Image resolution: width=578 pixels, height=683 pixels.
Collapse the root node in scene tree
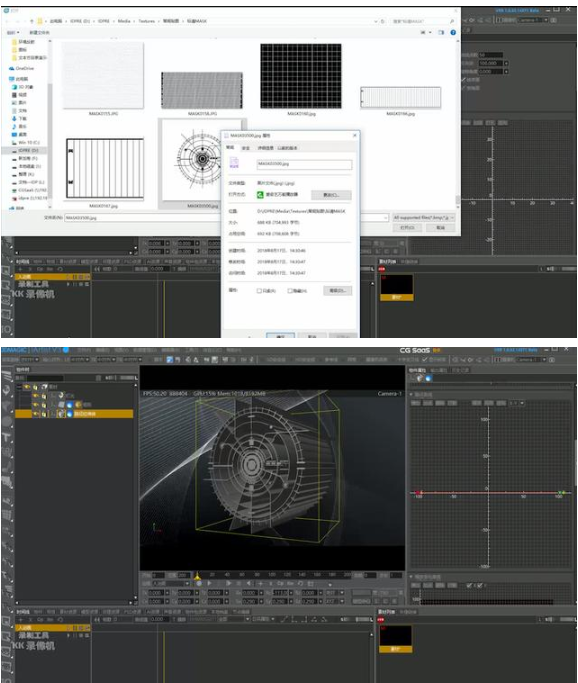(x=19, y=387)
